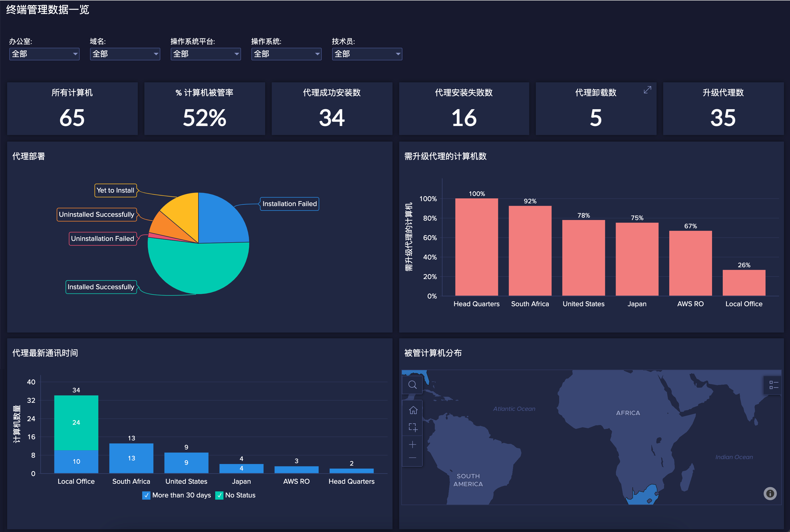Click the Installed Successfully pie label

[x=101, y=287]
